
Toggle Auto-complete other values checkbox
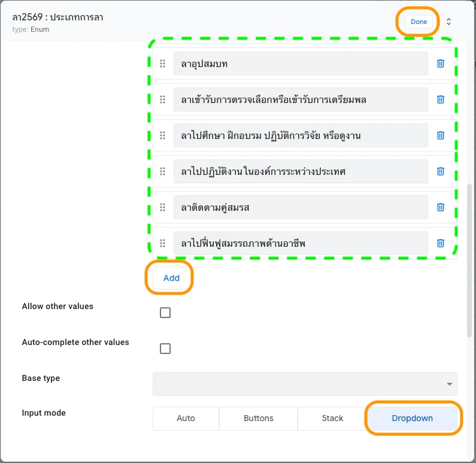[165, 349]
